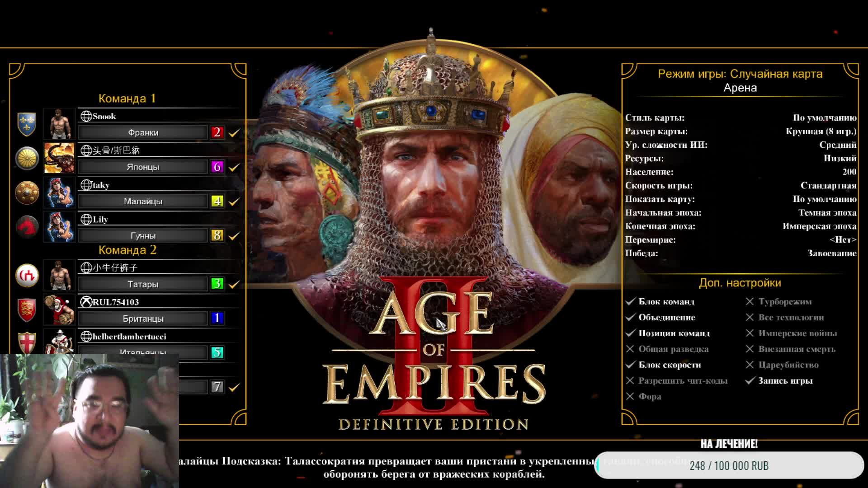Toggle the Запись игры checkbox

(x=750, y=380)
